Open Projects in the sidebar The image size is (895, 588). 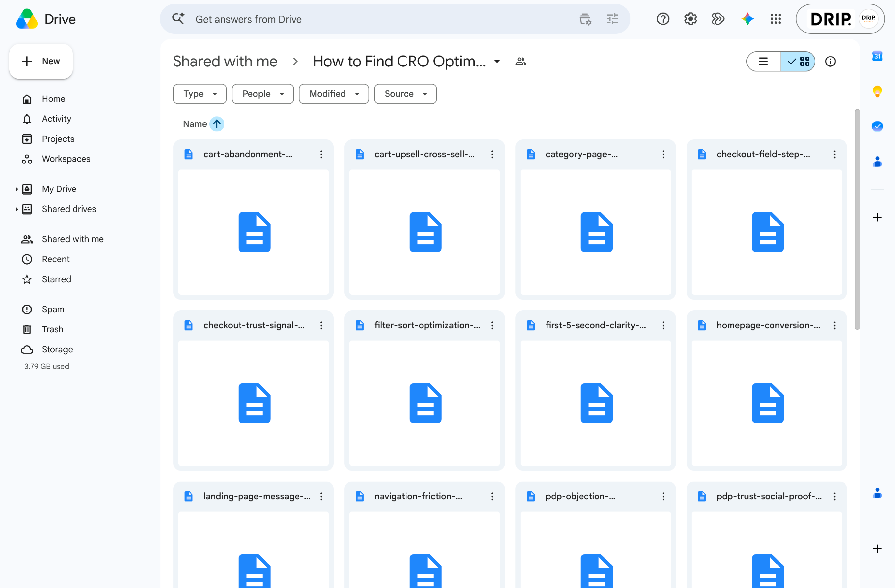point(58,139)
